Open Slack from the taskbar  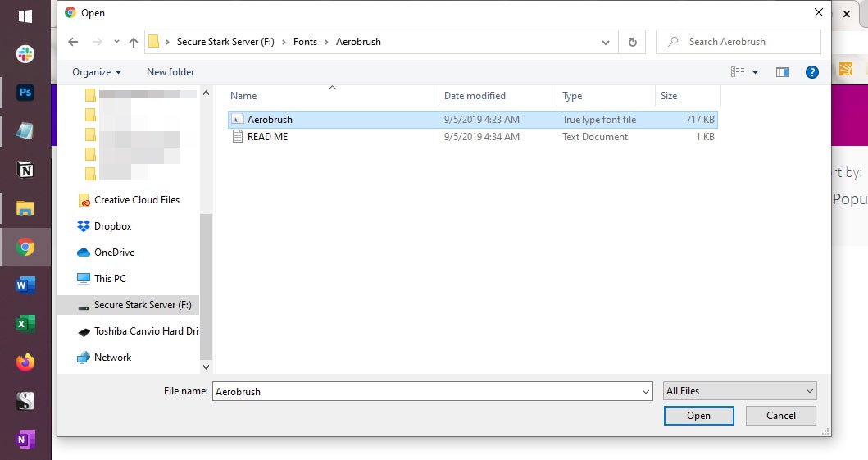[x=25, y=54]
